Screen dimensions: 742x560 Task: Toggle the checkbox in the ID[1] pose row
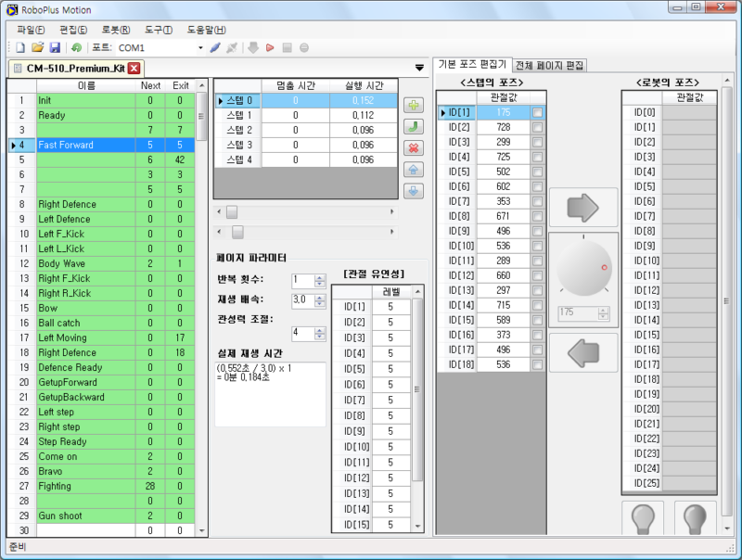tap(537, 112)
